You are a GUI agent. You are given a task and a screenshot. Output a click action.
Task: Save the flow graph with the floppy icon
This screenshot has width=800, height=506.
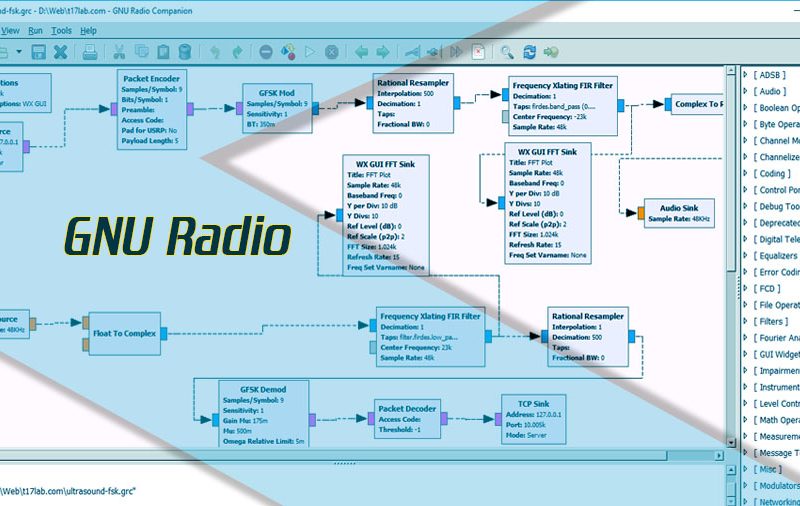38,52
